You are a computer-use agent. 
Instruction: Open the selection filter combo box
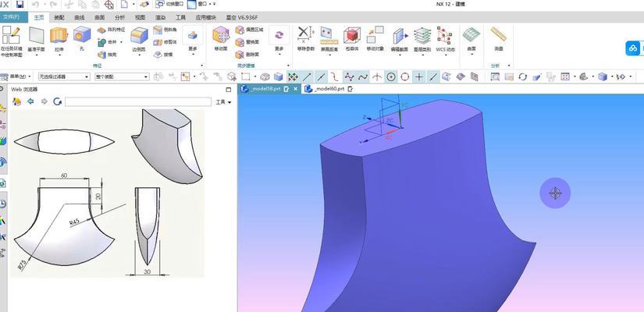64,76
